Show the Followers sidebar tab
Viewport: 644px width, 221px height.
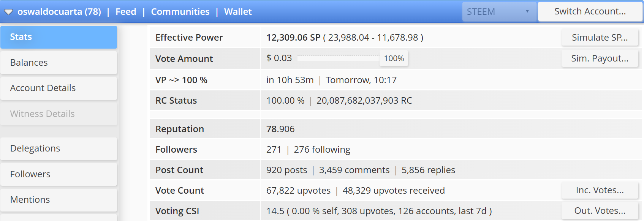point(59,174)
